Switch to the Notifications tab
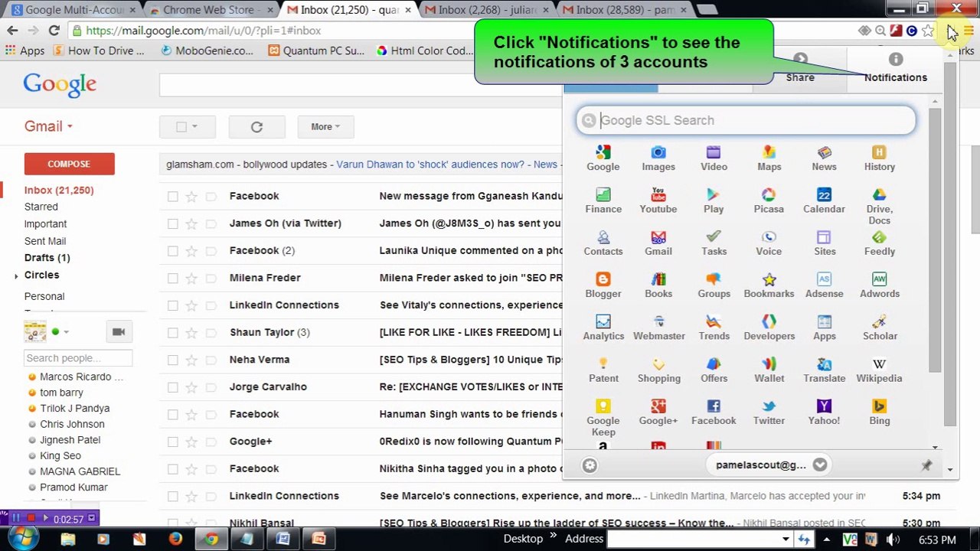980x551 pixels. click(x=895, y=69)
